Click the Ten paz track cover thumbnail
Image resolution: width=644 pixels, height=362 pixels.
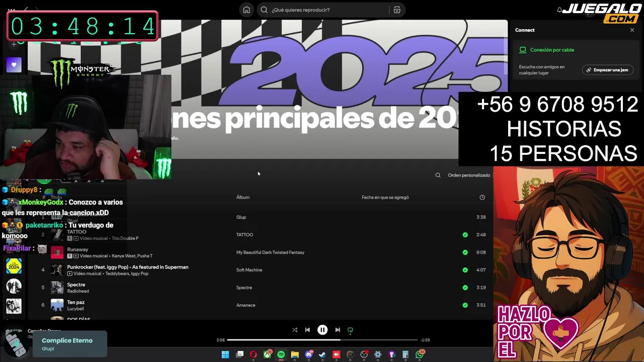point(57,305)
